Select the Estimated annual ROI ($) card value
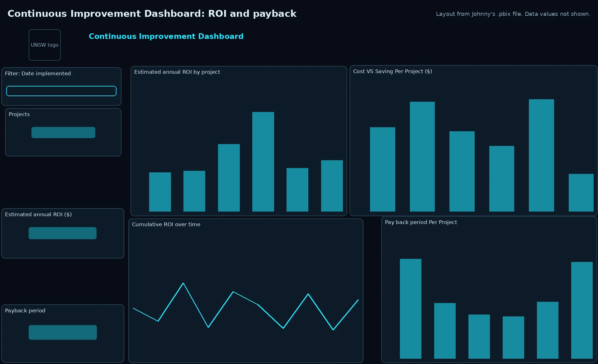Image resolution: width=598 pixels, height=364 pixels. point(63,233)
